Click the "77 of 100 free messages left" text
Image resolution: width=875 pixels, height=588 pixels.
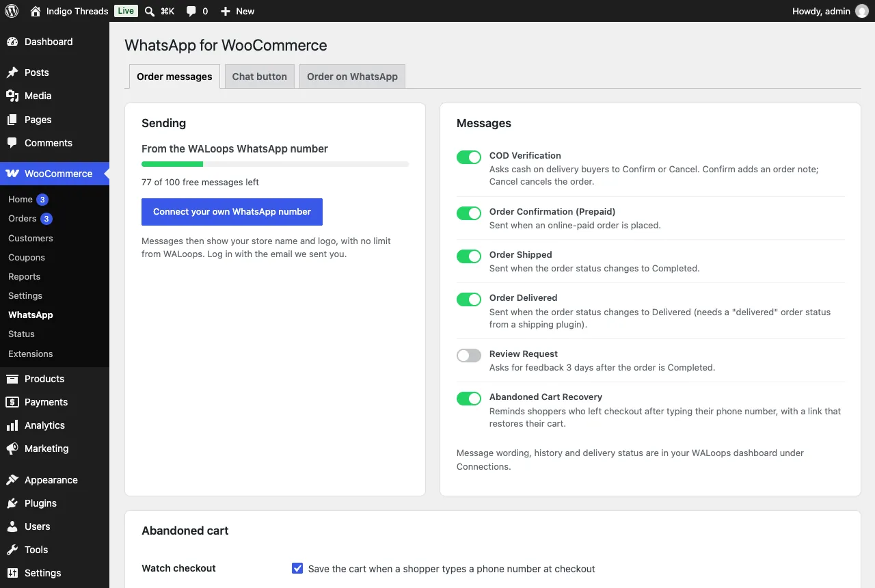tap(200, 183)
